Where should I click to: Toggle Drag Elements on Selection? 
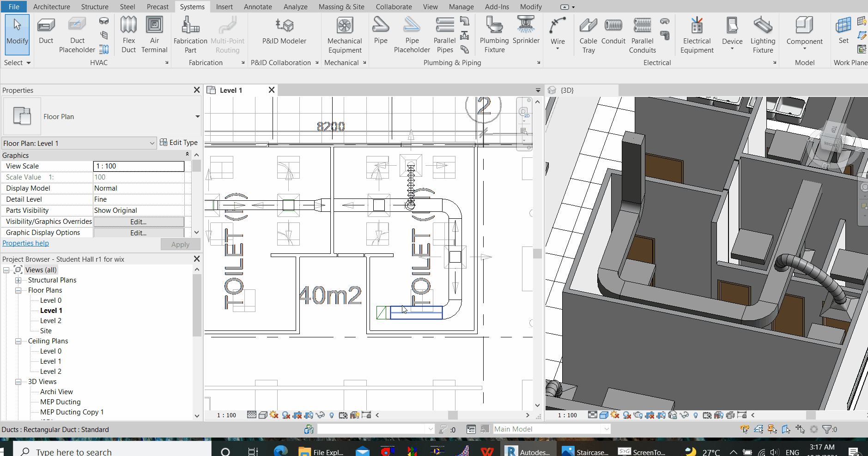point(800,429)
